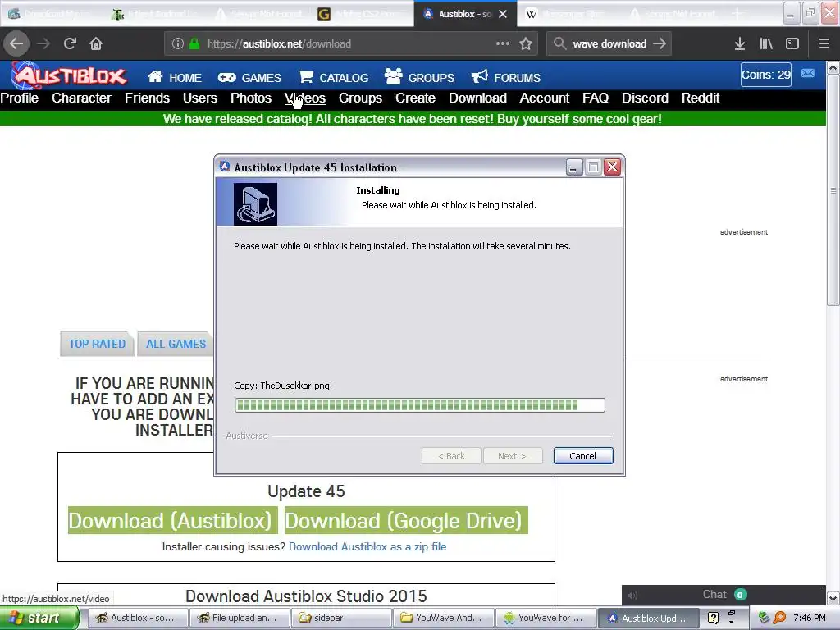The width and height of the screenshot is (840, 630).
Task: Switch to 'YouWave And...' folder taskbar item
Action: (x=443, y=618)
